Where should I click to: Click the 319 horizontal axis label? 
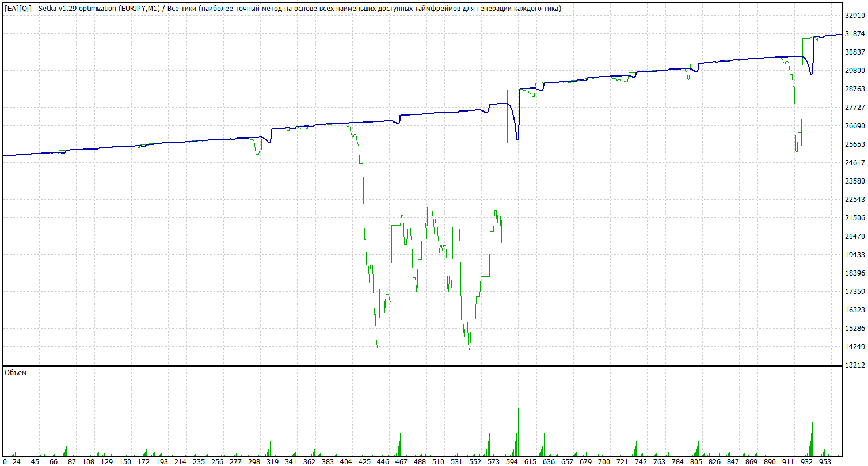[x=272, y=461]
